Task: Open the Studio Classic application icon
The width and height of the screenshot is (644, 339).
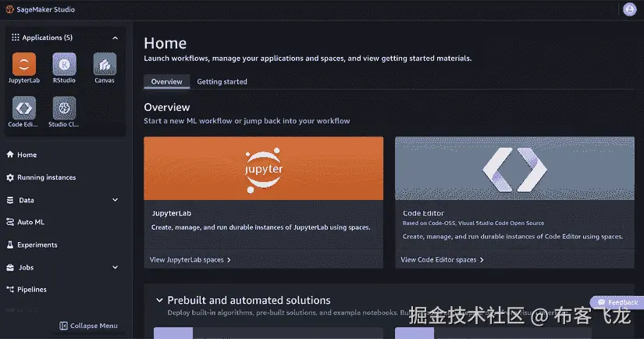Action: (x=64, y=108)
